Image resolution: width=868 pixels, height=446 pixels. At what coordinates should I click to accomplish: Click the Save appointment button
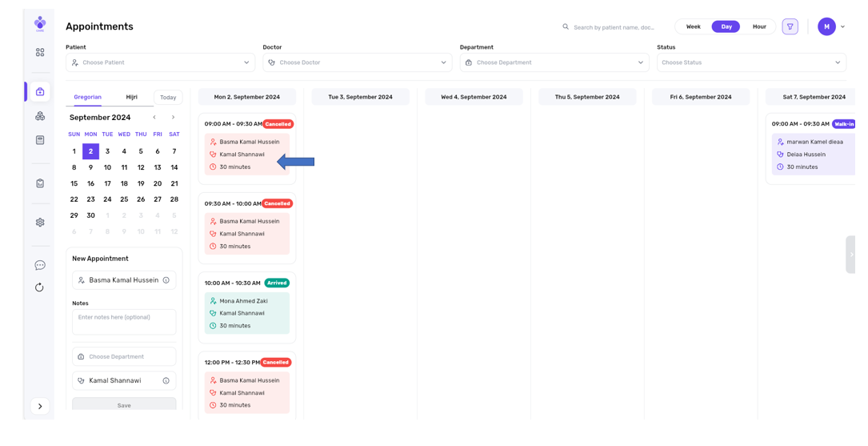124,405
